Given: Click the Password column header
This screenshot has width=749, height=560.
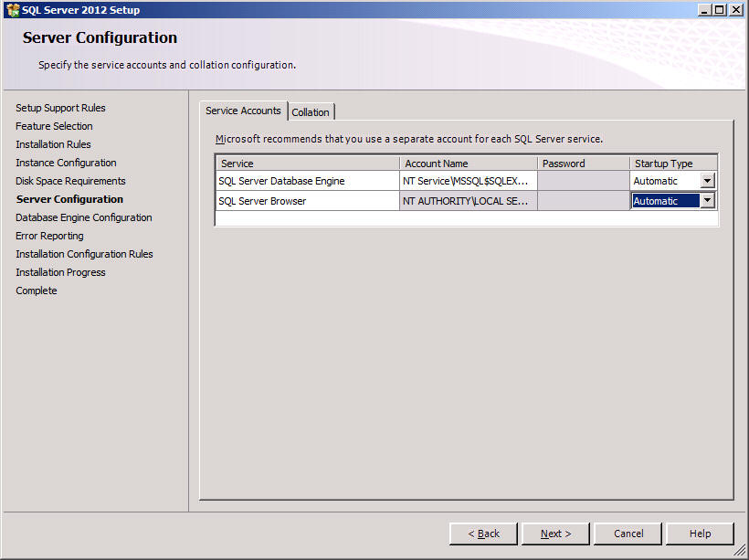Looking at the screenshot, I should (584, 164).
